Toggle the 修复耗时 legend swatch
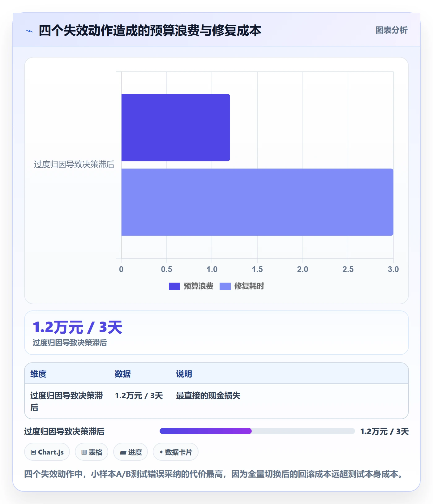Image resolution: width=433 pixels, height=504 pixels. [x=225, y=286]
